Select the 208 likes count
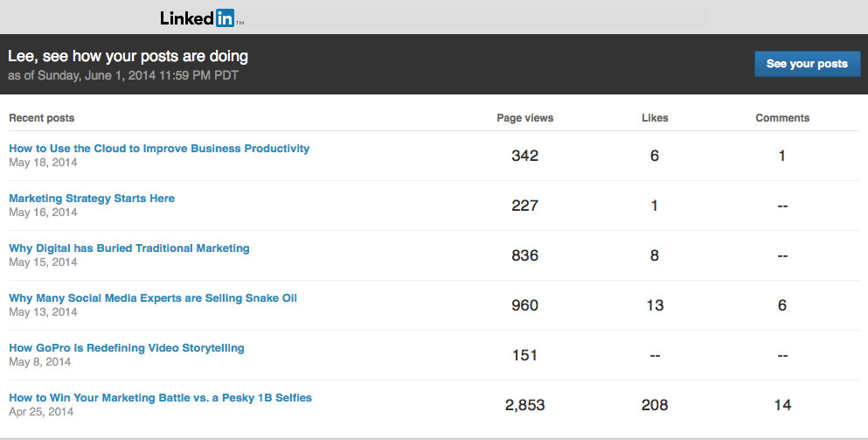868x440 pixels. coord(655,405)
